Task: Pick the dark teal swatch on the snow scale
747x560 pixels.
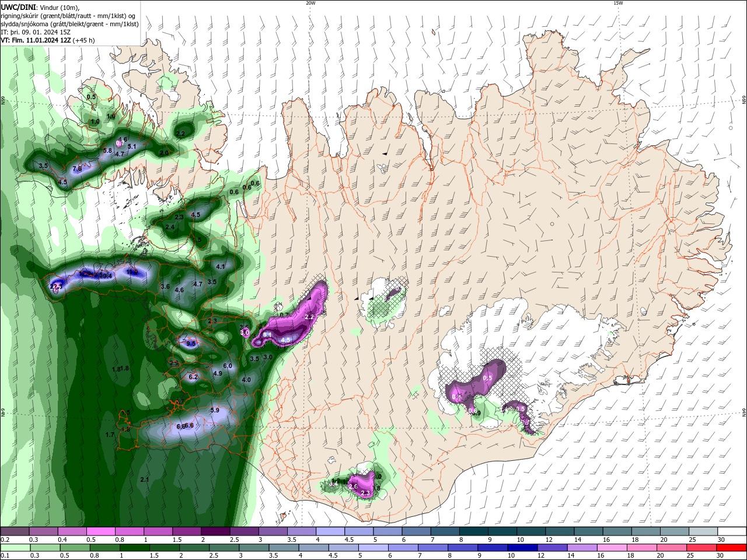Action: 474,531
